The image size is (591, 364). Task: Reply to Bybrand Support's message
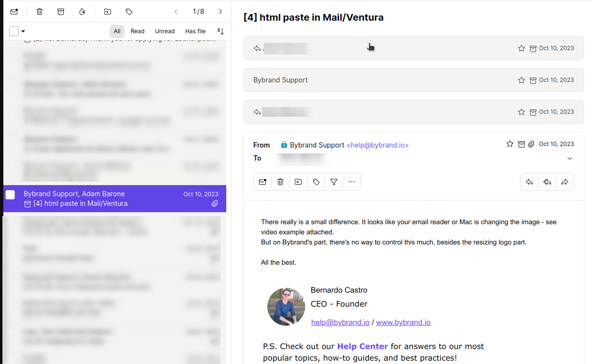click(x=529, y=182)
